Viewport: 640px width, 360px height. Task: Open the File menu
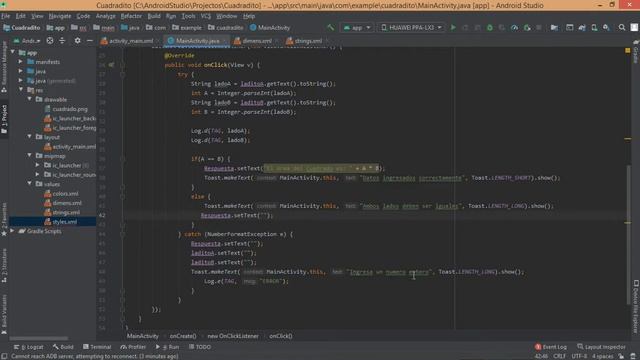tap(6, 16)
